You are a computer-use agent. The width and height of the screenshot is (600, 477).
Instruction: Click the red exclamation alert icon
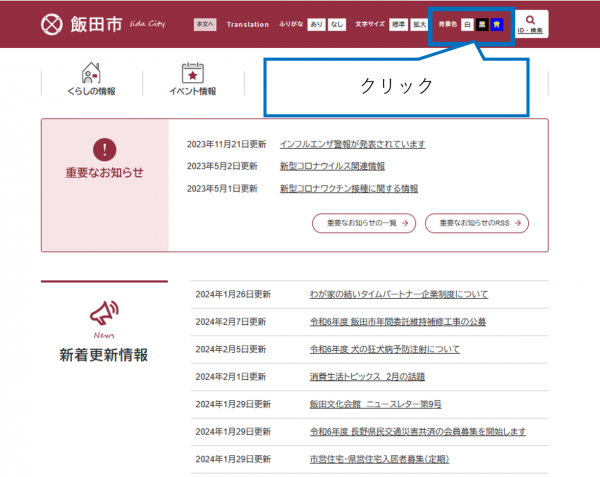[104, 150]
